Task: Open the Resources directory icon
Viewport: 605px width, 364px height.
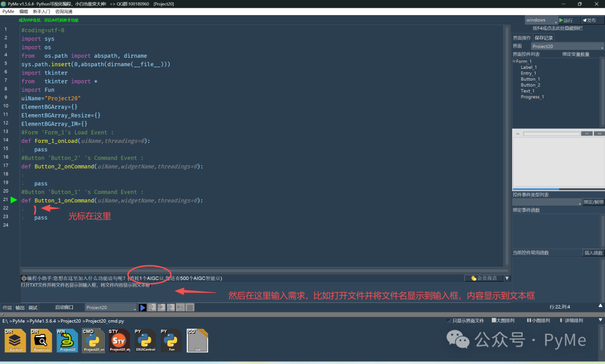Action: click(41, 340)
